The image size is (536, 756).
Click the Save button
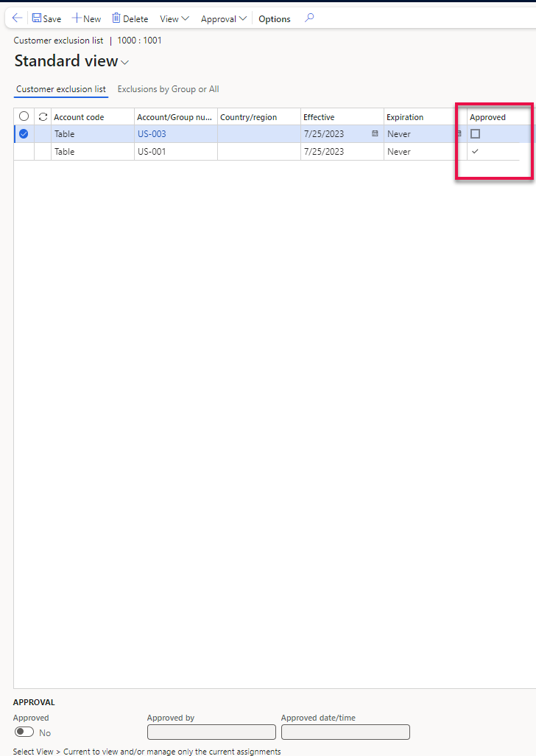[46, 18]
